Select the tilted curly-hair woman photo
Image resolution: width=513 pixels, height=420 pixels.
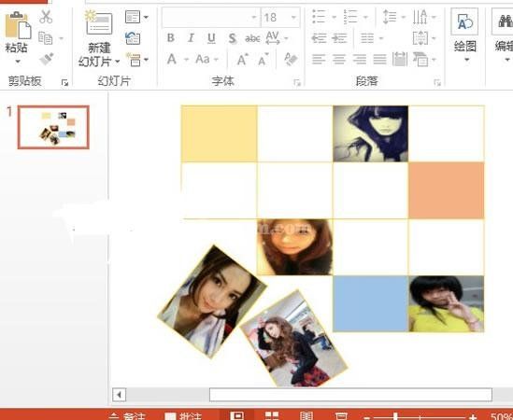pos(294,339)
